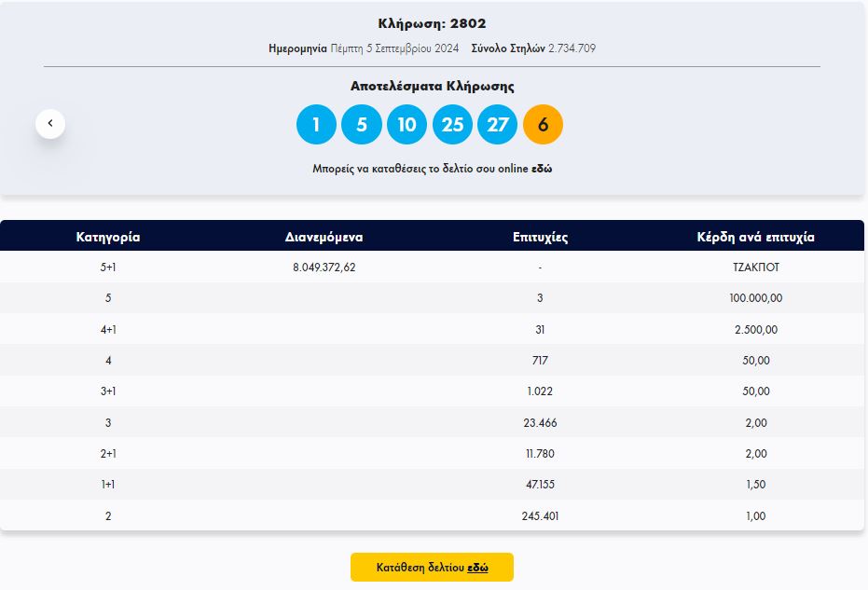Screen dimensions: 868x590
Task: Click the blue ball numbered 27
Action: coord(497,125)
